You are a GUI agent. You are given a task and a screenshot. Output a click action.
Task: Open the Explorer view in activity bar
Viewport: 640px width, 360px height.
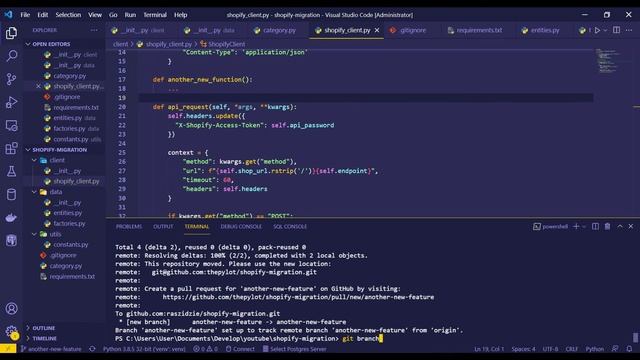tap(11, 33)
